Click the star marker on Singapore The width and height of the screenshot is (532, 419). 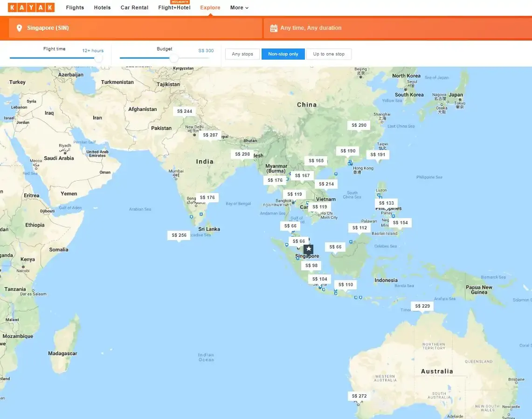[308, 249]
